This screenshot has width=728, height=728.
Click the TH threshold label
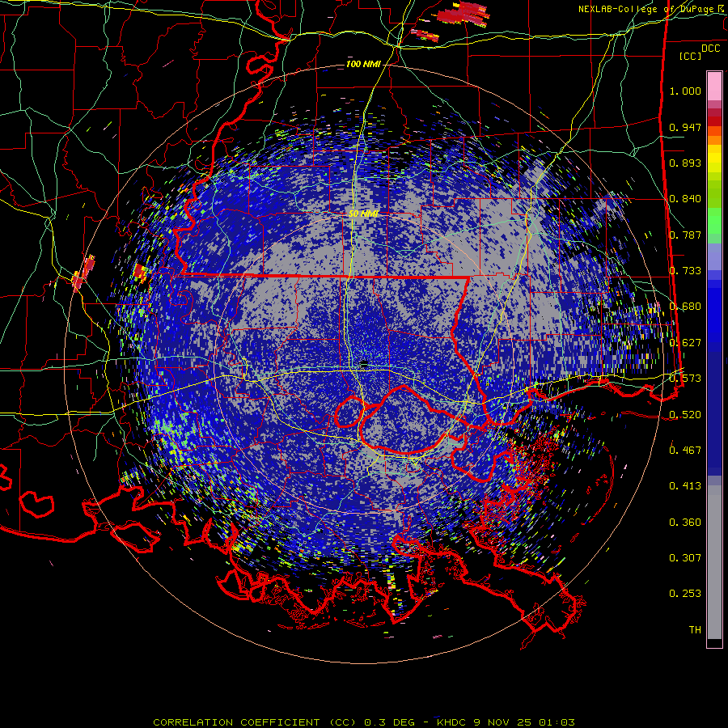click(695, 629)
